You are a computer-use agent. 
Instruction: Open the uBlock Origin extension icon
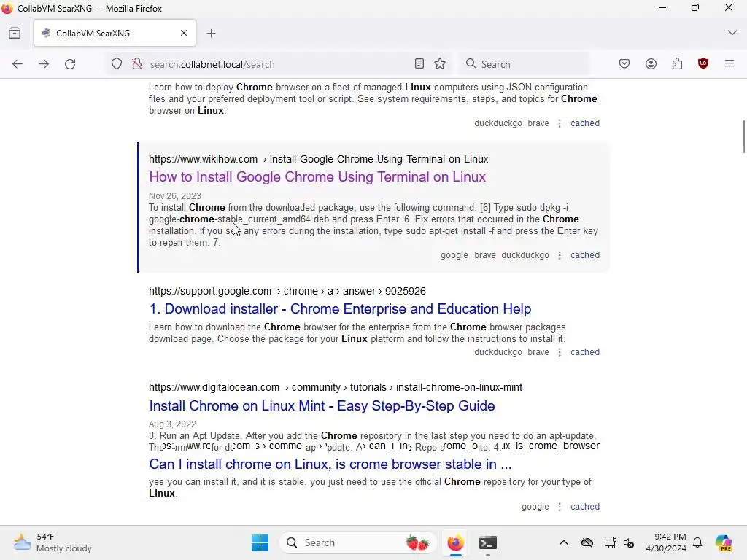tap(703, 64)
